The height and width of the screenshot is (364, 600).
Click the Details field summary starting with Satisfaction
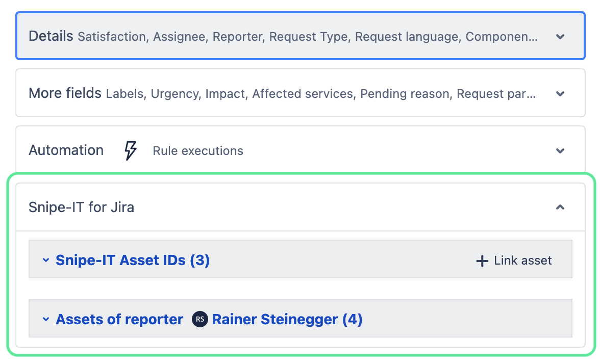(x=307, y=37)
